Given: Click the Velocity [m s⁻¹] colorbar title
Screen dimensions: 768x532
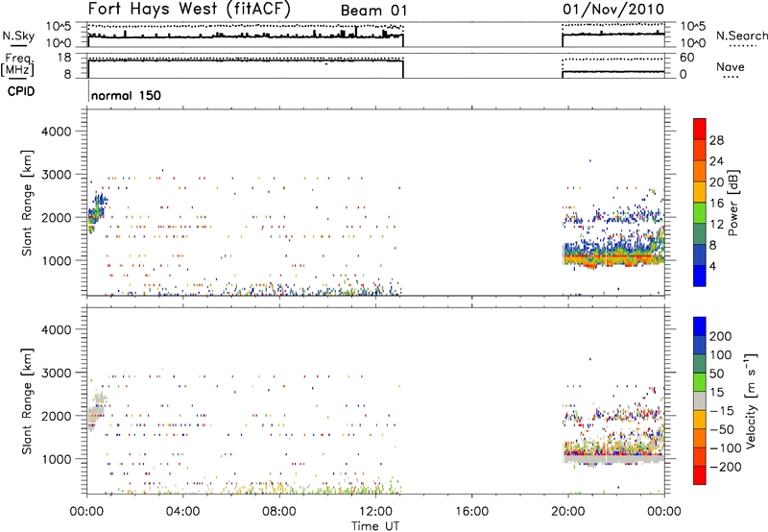Looking at the screenshot, I should (751, 400).
